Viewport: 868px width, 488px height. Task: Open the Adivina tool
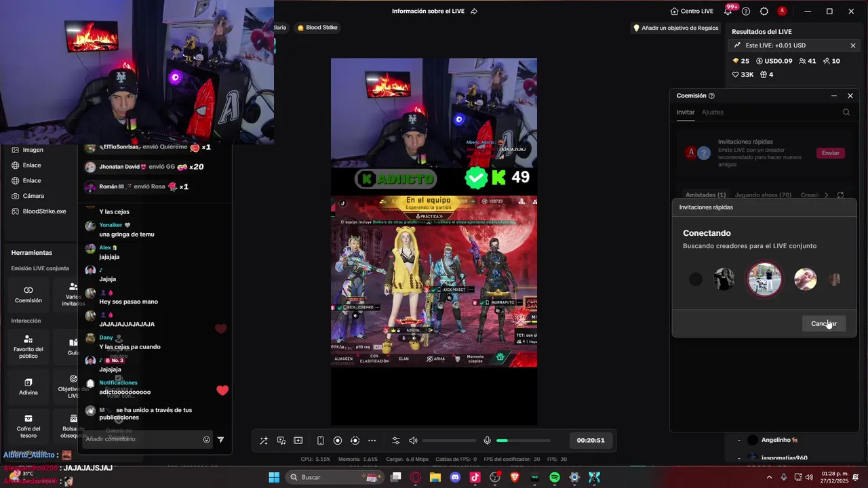28,387
